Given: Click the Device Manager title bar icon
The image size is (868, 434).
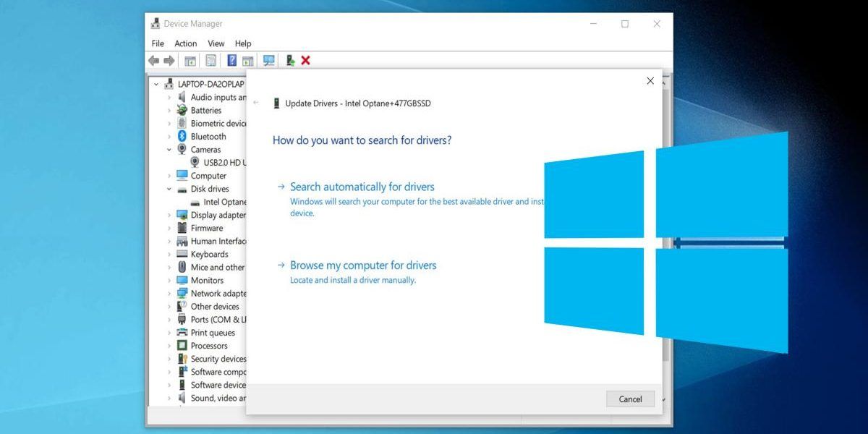Looking at the screenshot, I should pos(155,24).
